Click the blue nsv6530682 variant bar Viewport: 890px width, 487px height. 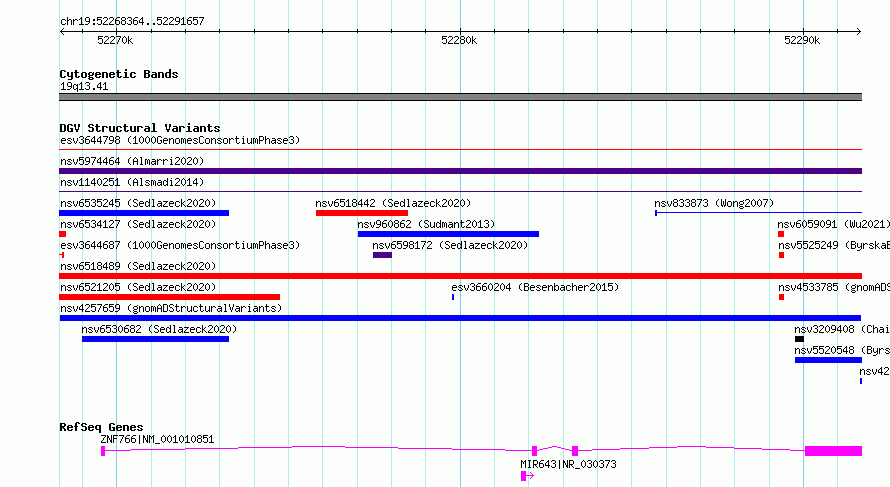[156, 339]
